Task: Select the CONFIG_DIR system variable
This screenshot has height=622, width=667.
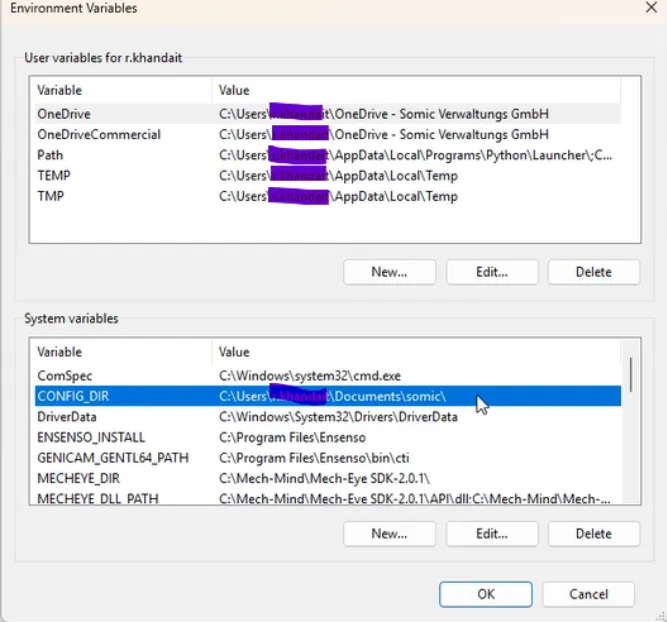Action: click(x=328, y=396)
